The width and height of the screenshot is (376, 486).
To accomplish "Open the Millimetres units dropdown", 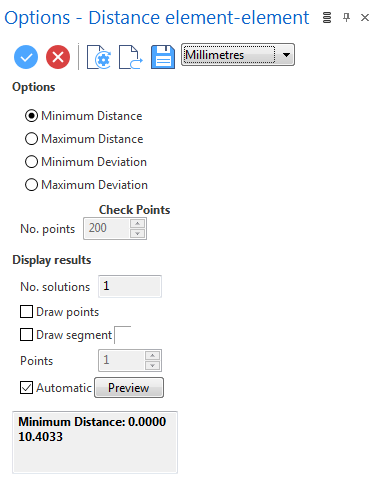I will (x=238, y=54).
